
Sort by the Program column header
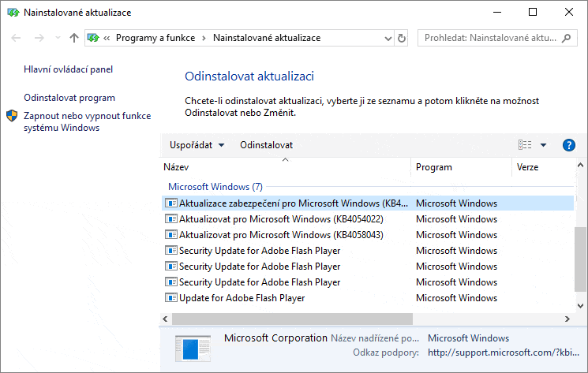(462, 167)
